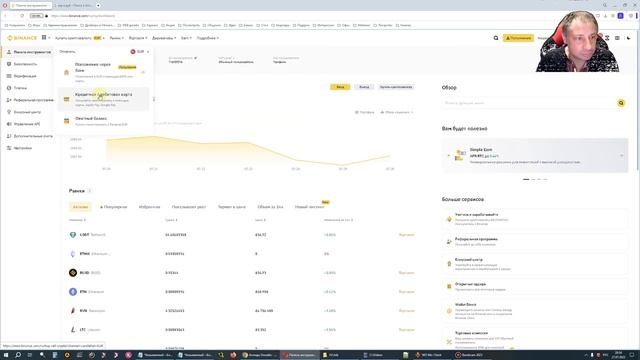Viewport: 640px width, 360px height.
Task: Expand the Торговля top menu
Action: point(138,38)
